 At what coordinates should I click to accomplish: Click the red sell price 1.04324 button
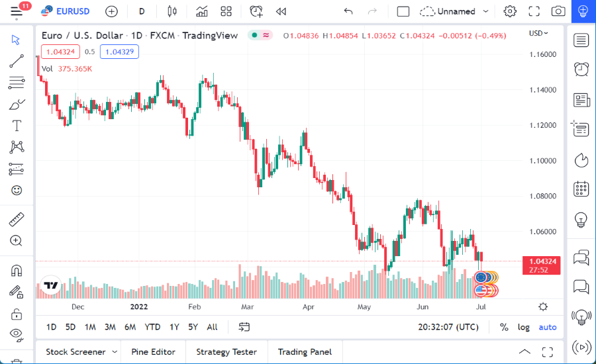[60, 52]
